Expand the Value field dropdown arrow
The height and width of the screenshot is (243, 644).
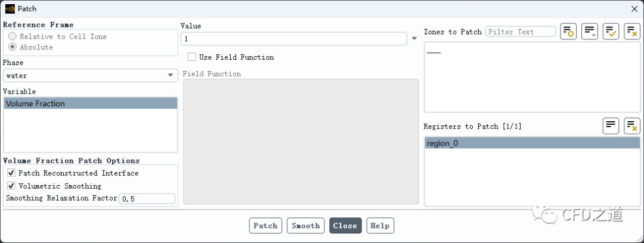point(414,39)
